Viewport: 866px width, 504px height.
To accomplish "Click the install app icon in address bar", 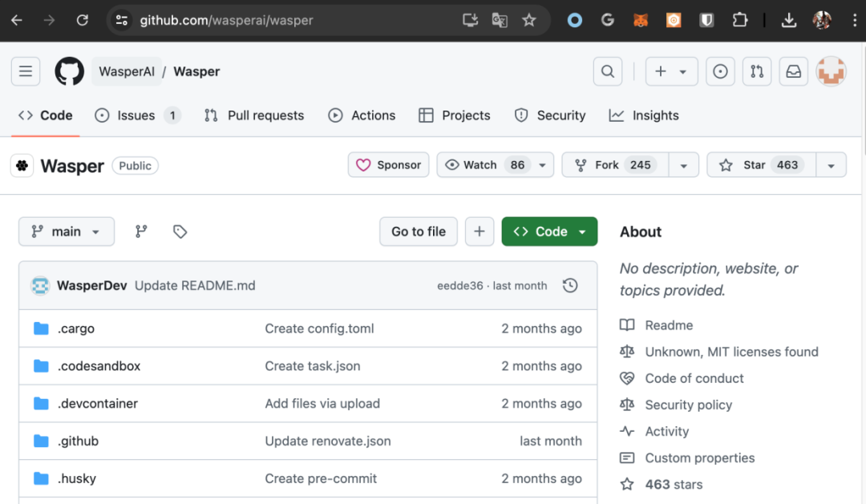I will [470, 20].
